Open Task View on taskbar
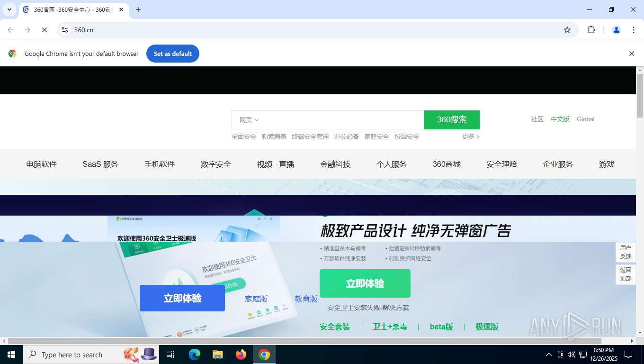This screenshot has height=364, width=644. point(170,355)
